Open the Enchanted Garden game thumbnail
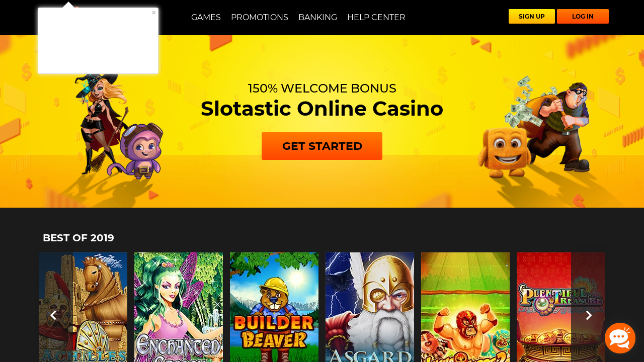 (179, 307)
